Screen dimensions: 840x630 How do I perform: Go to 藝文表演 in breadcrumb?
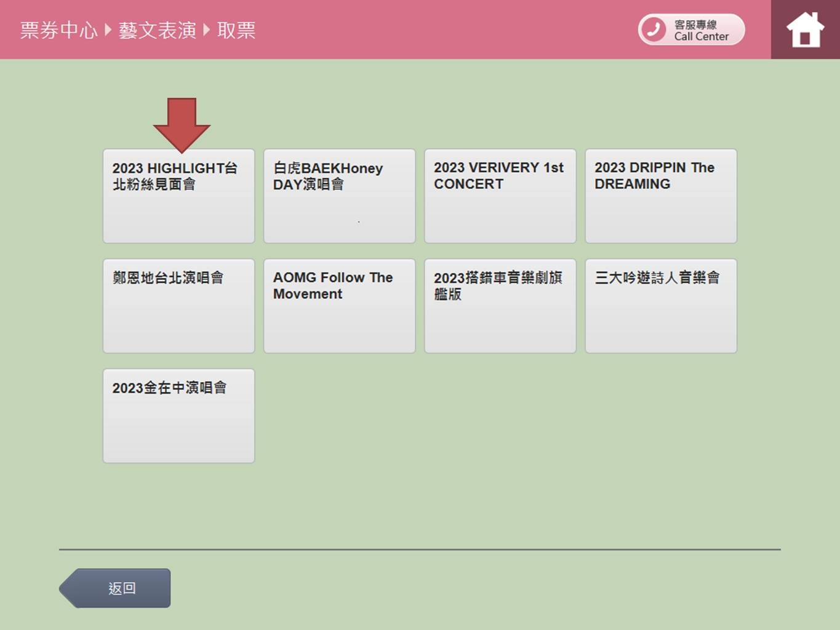[x=157, y=30]
